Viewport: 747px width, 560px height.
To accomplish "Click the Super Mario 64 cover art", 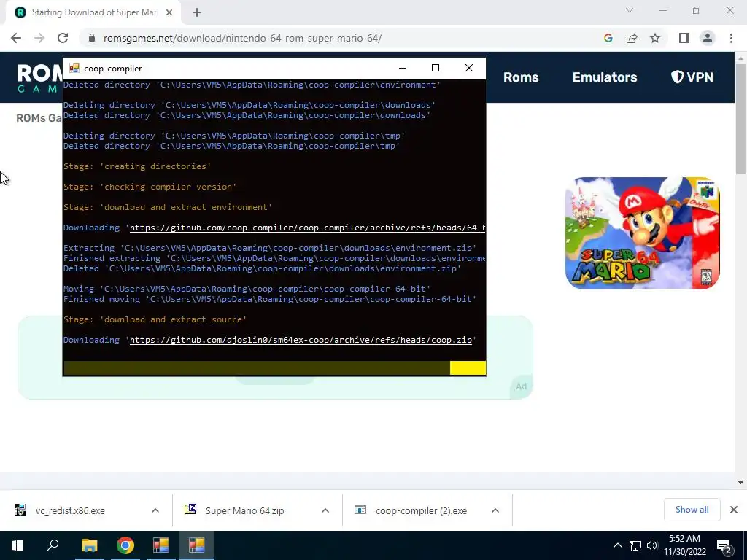I will click(x=642, y=233).
